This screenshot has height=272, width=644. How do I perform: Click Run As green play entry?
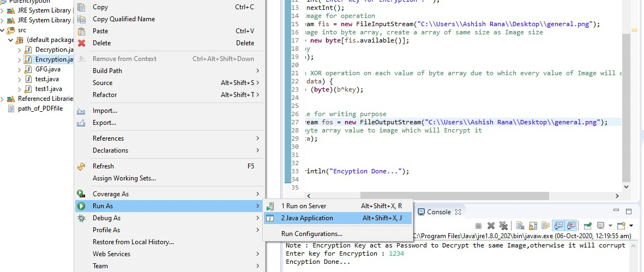[x=171, y=206]
